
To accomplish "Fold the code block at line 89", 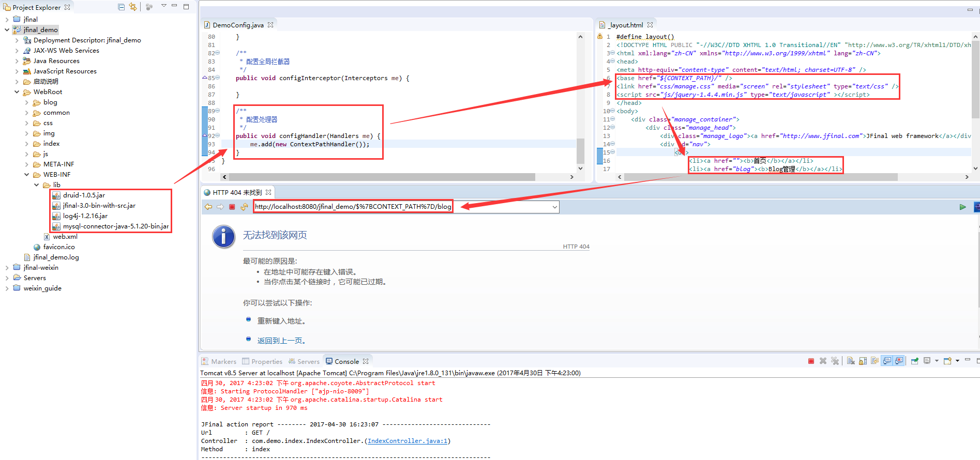I will pos(217,111).
